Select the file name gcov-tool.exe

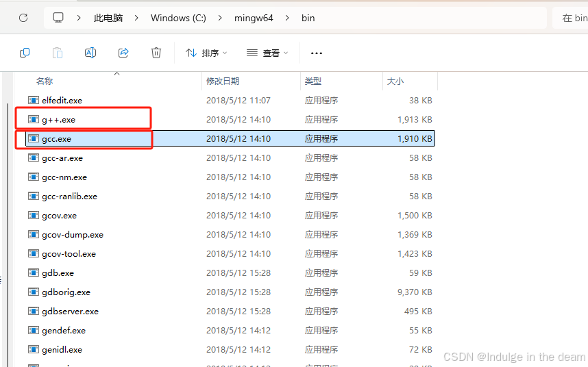(x=69, y=254)
